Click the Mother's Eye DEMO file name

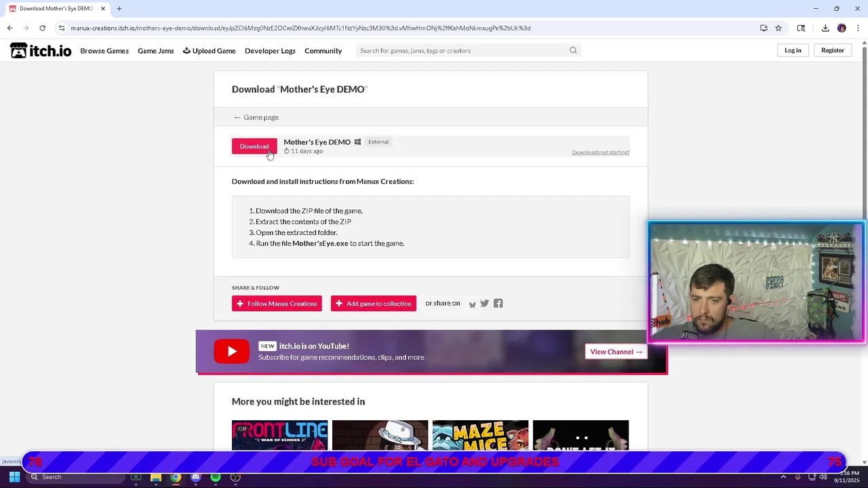(x=317, y=142)
